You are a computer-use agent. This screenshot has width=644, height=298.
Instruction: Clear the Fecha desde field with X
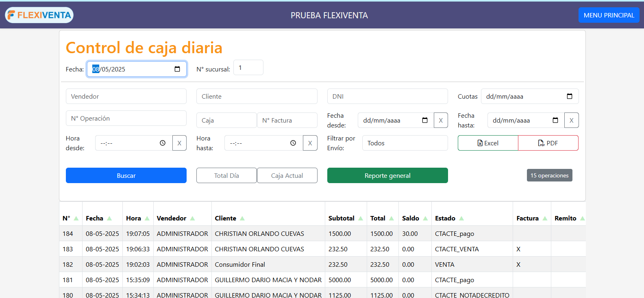[x=441, y=120]
